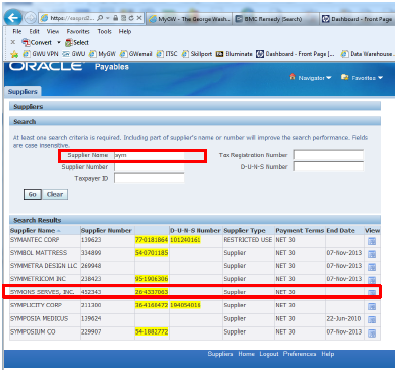This screenshot has width=399, height=375.
Task: Open the GWemail bookmark
Action: 136,54
